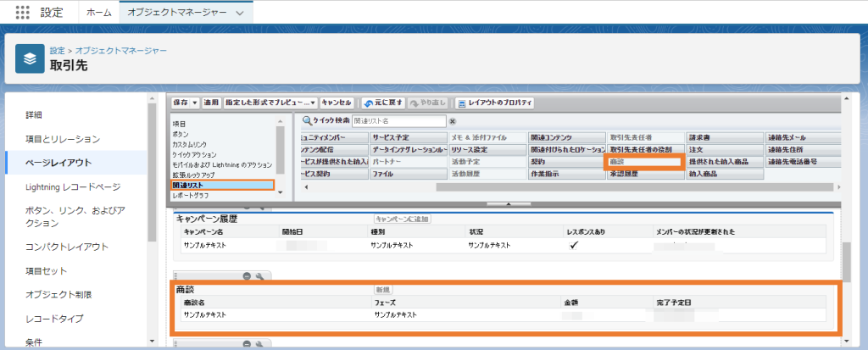This screenshot has height=350, width=868.
Task: Select モバイルおよび Lightning のアクション category
Action: (x=222, y=164)
